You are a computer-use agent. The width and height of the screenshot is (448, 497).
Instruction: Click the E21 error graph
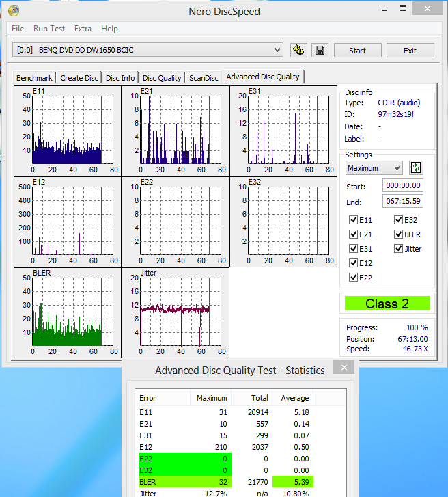tap(176, 131)
